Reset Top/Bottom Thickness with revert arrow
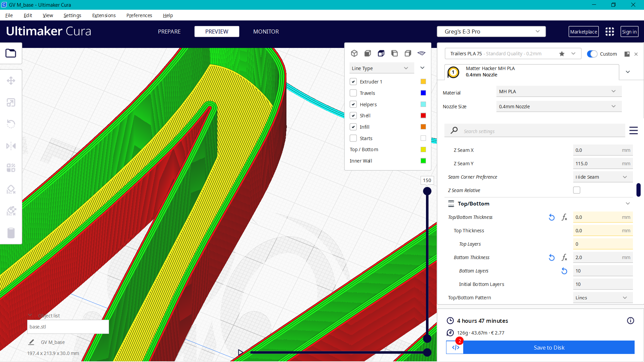 pos(551,217)
